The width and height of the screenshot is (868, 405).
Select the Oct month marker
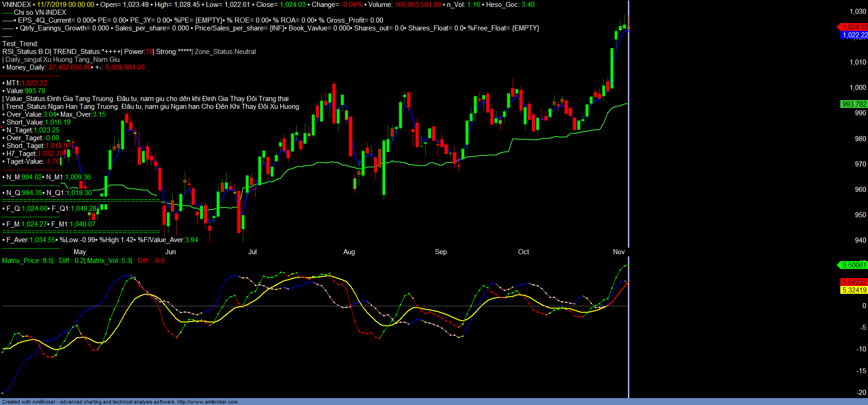tap(524, 252)
